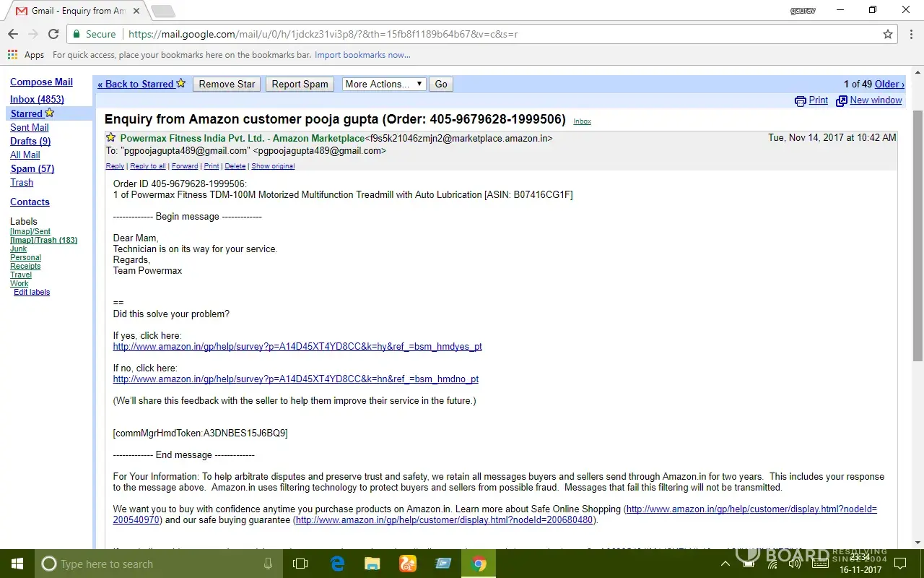The width and height of the screenshot is (924, 578).
Task: Open Inbox (4853) folder
Action: tap(37, 99)
